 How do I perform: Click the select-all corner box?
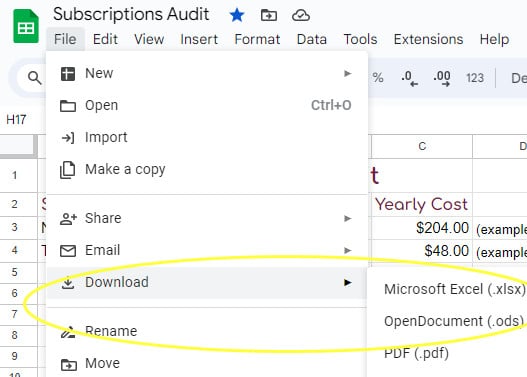click(18, 146)
